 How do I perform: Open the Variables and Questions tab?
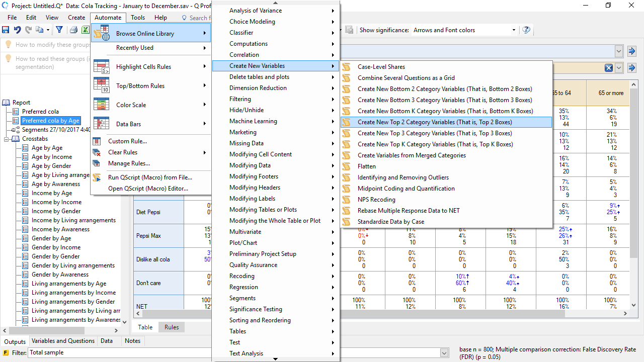pos(63,341)
